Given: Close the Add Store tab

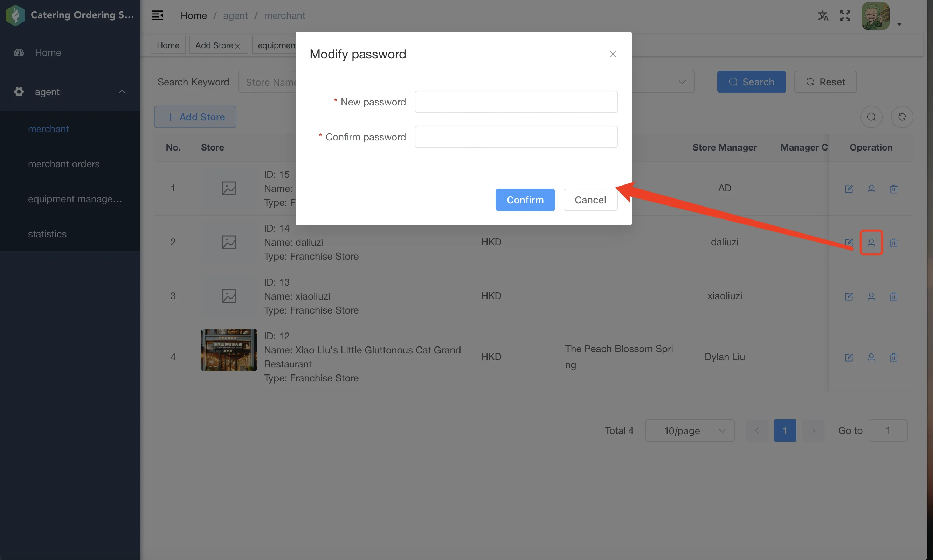Looking at the screenshot, I should click(x=237, y=45).
